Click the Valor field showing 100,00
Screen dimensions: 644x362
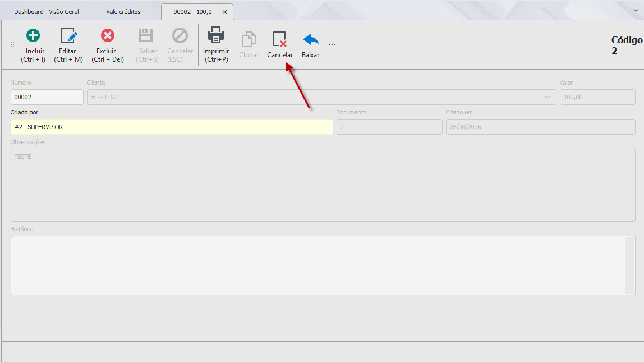click(597, 98)
